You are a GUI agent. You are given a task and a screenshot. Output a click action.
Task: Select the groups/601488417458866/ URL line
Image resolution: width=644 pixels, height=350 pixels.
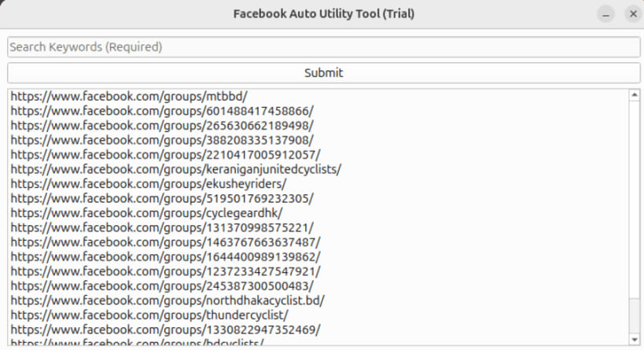coord(162,111)
